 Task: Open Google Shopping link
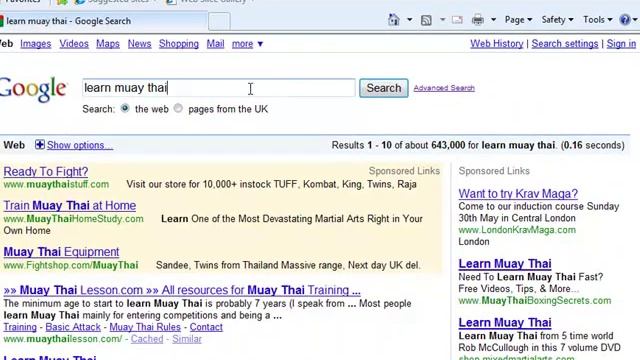pyautogui.click(x=179, y=44)
